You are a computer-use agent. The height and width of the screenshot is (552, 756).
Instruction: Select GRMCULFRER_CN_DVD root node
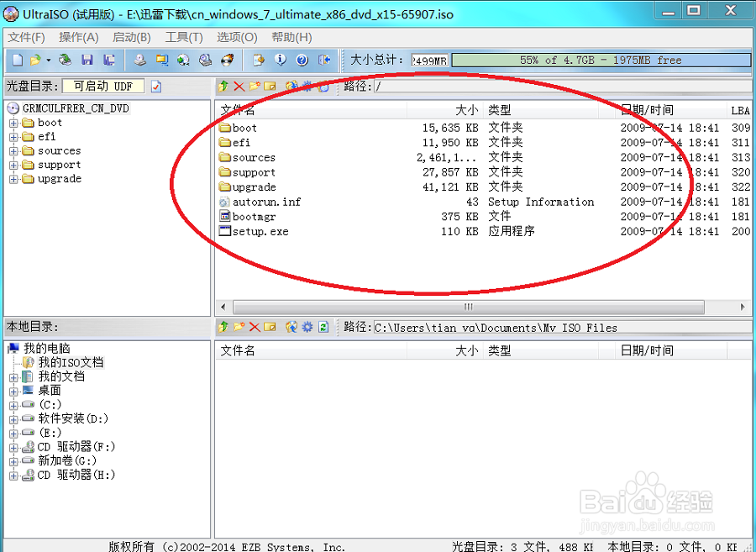[76, 108]
